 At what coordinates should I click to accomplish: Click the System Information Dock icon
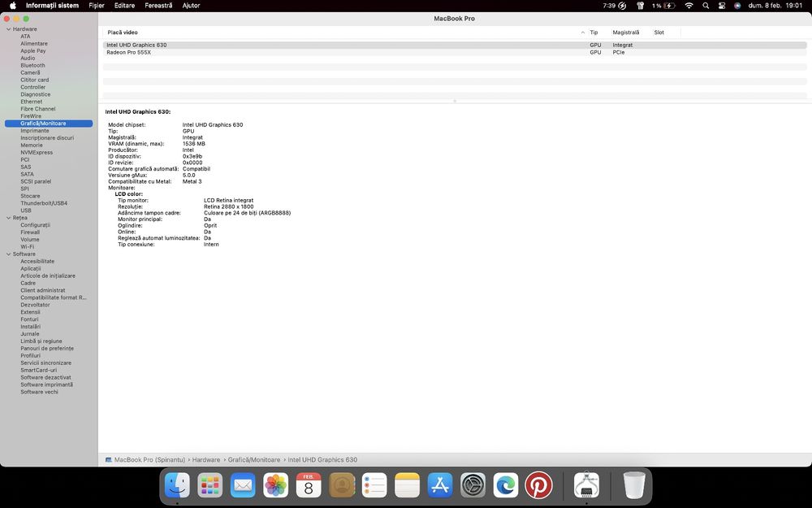click(x=587, y=486)
